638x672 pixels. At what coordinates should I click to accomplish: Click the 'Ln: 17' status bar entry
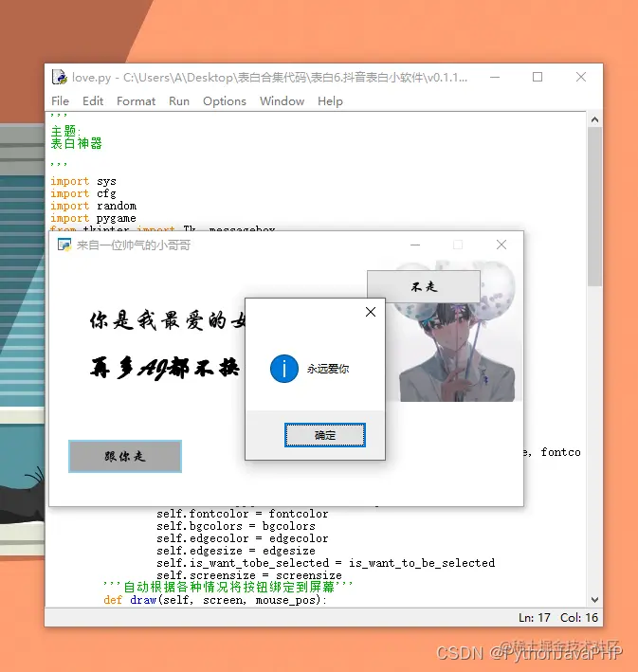[535, 618]
